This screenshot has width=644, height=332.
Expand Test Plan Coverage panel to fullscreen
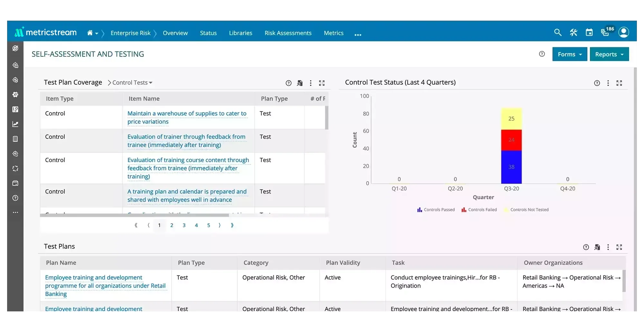(x=322, y=83)
